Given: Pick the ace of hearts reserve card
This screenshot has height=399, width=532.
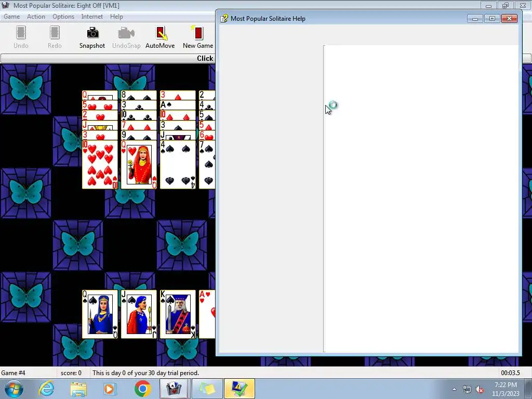Looking at the screenshot, I should 207,314.
